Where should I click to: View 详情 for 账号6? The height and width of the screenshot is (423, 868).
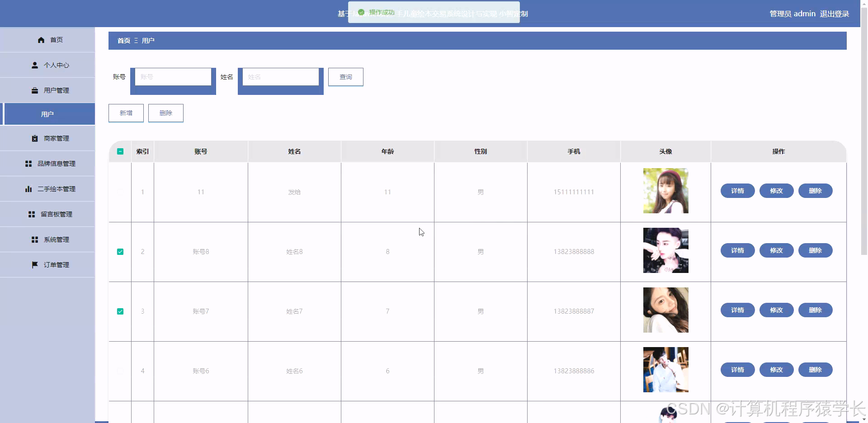pyautogui.click(x=738, y=370)
